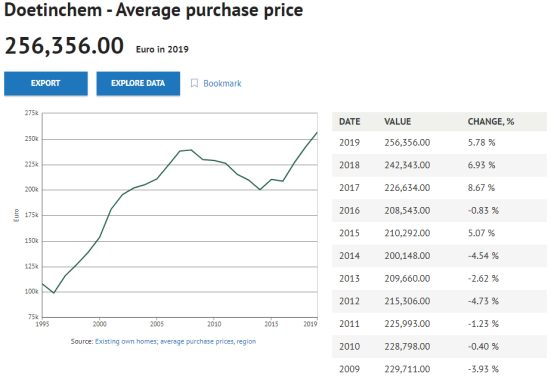The image size is (554, 380).
Task: Open the Existing own homes source link
Action: [175, 342]
